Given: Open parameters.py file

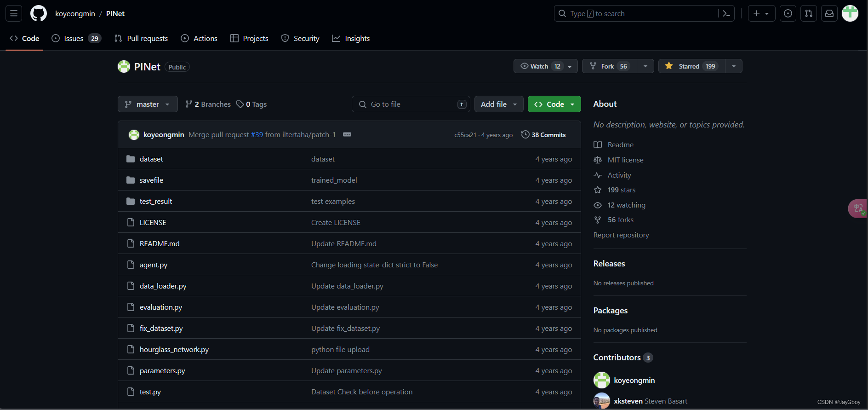Looking at the screenshot, I should point(162,370).
